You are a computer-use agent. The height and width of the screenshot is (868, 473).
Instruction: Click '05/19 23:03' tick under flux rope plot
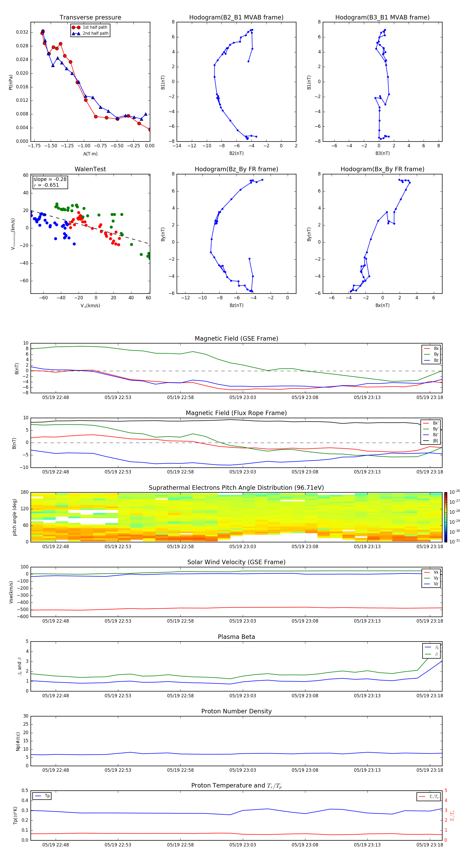(x=243, y=472)
